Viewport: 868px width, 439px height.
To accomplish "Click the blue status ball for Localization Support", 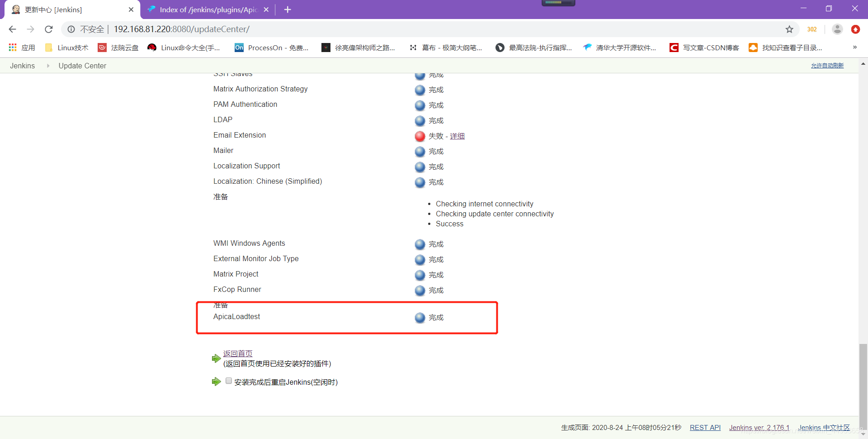I will [x=420, y=167].
